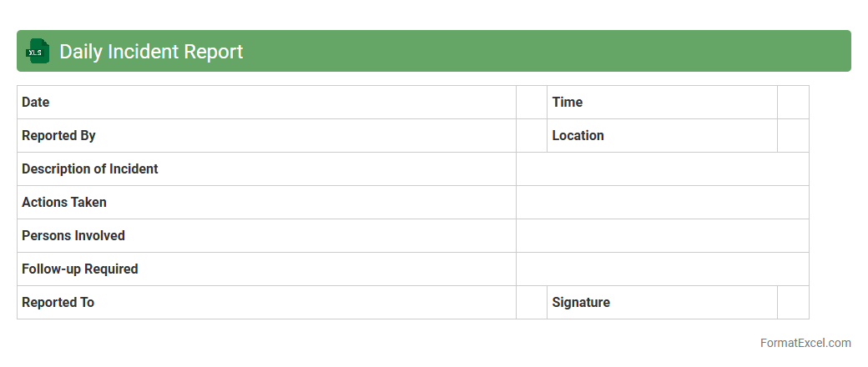Click the empty field next to Time
This screenshot has height=367, width=868.
click(x=793, y=103)
